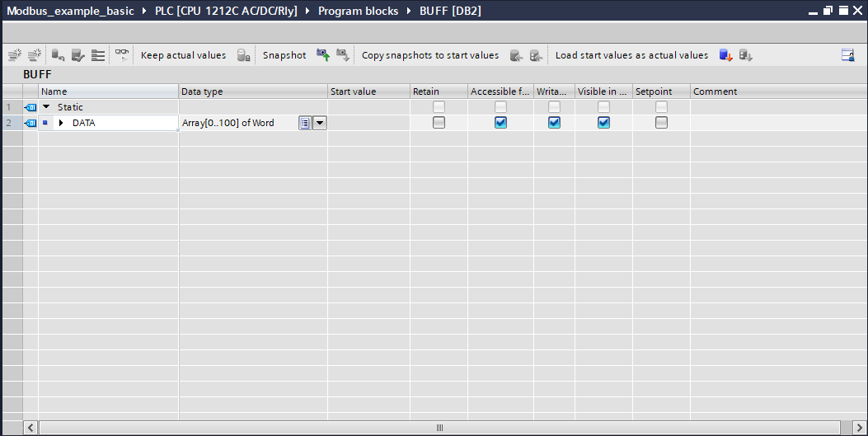Click the Keep actual values button
Viewport: 868px width, 436px height.
[x=183, y=55]
